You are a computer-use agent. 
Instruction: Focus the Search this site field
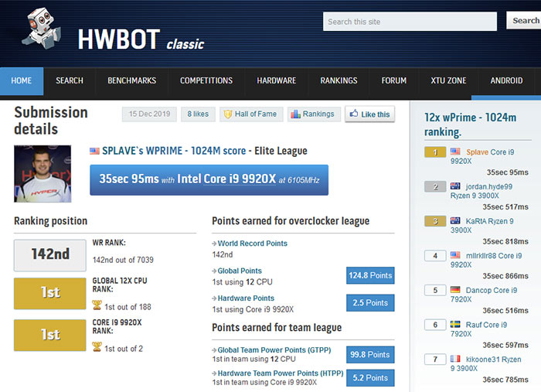[410, 22]
